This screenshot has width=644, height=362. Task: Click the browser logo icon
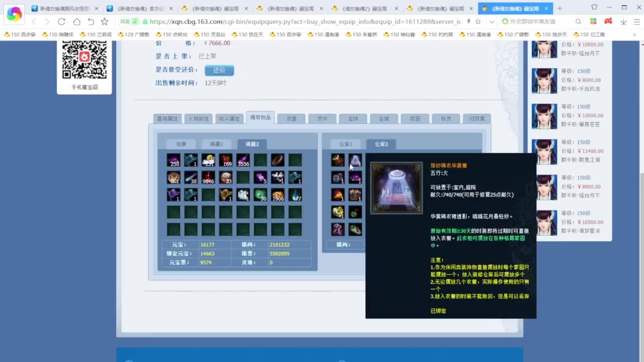[x=14, y=14]
